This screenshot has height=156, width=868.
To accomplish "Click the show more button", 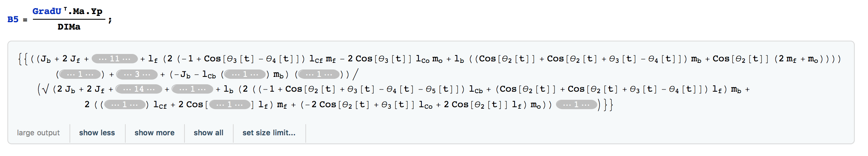I will 155,133.
